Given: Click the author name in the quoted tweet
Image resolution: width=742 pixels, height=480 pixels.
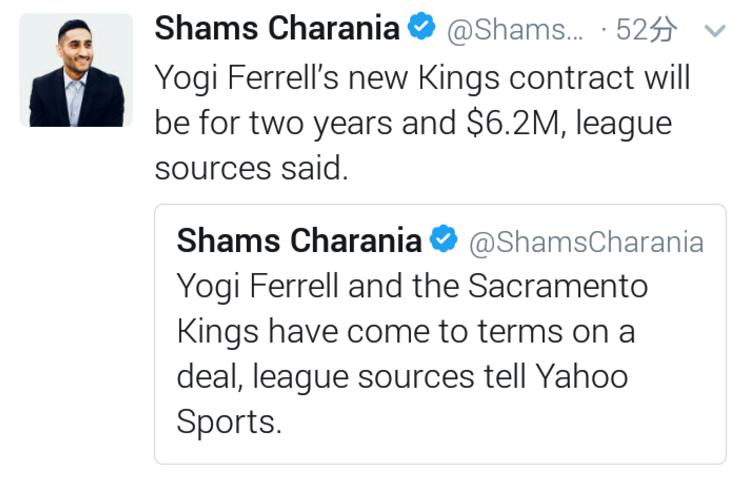Looking at the screenshot, I should click(299, 241).
